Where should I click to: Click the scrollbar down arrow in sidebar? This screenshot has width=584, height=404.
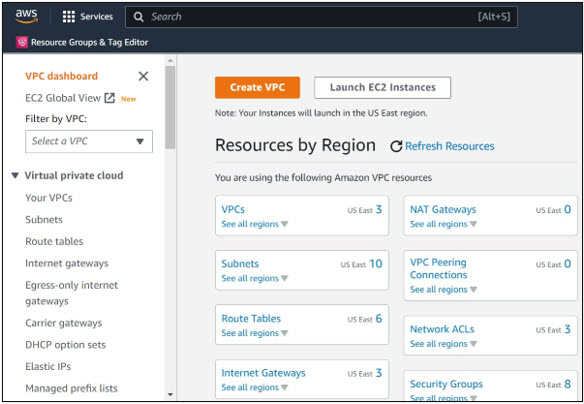[x=170, y=394]
